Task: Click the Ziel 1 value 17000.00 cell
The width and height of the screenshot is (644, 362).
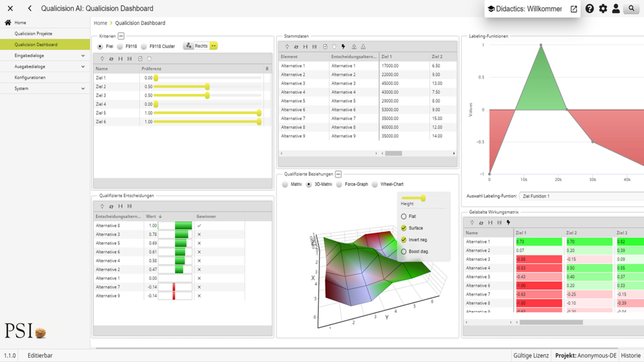Action: [404, 66]
